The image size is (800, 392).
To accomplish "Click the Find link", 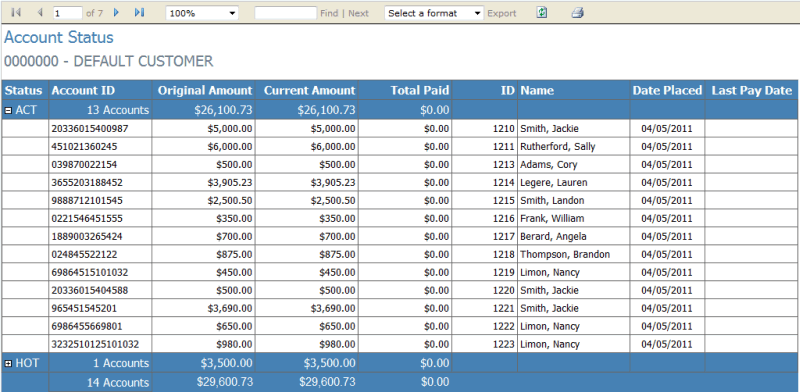I will click(329, 13).
